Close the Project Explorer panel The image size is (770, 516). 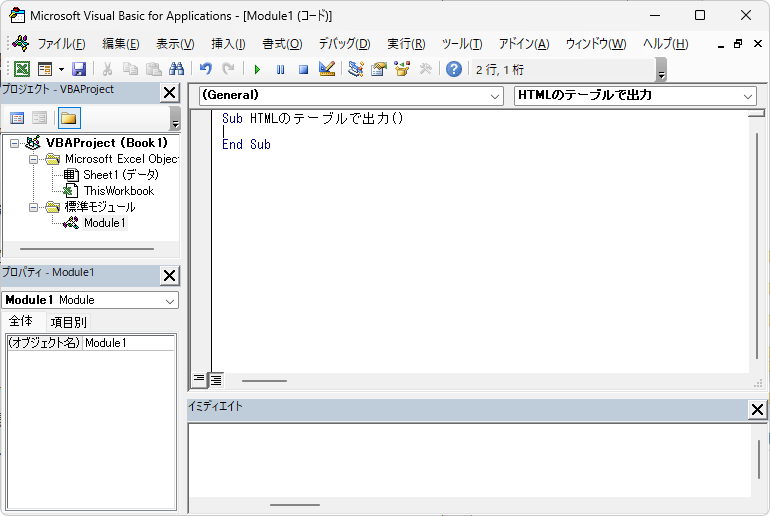pyautogui.click(x=169, y=93)
